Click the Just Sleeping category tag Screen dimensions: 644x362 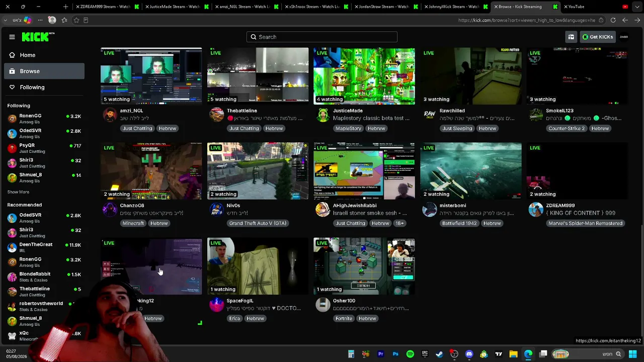pos(457,128)
